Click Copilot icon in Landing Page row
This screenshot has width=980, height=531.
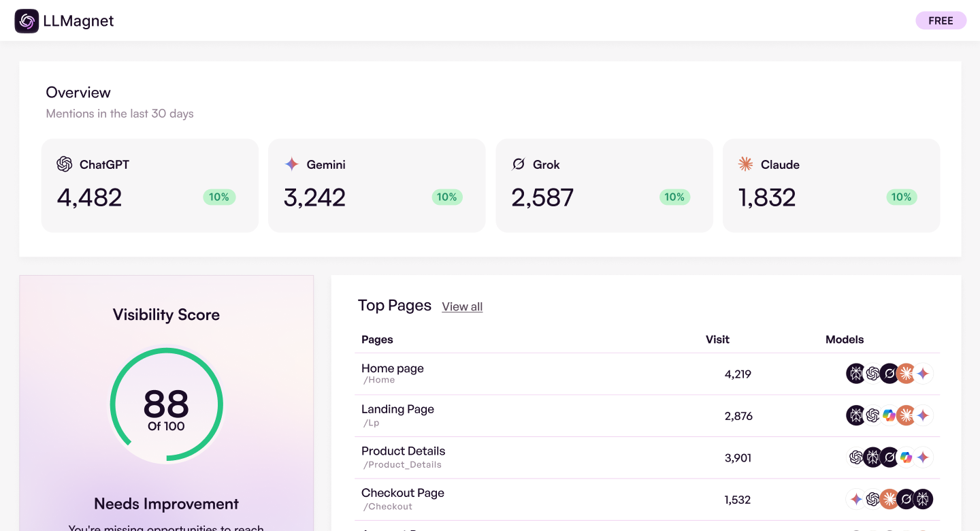click(x=889, y=415)
